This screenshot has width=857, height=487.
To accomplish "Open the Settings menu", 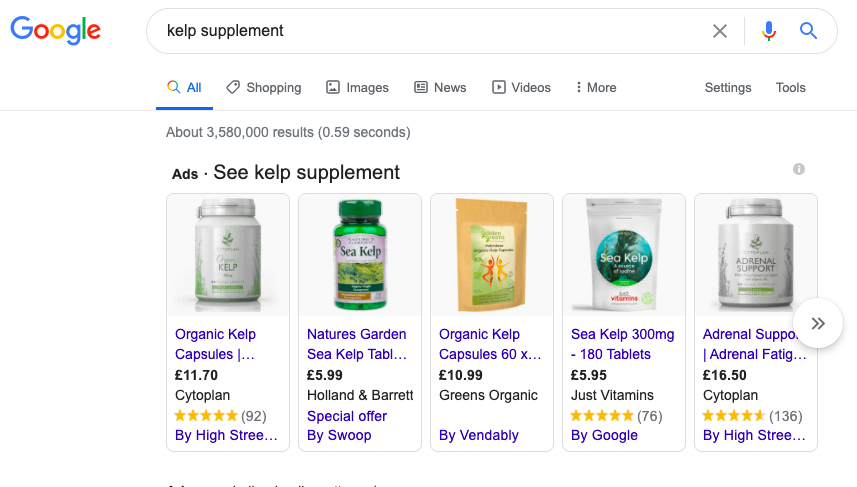I will point(728,88).
